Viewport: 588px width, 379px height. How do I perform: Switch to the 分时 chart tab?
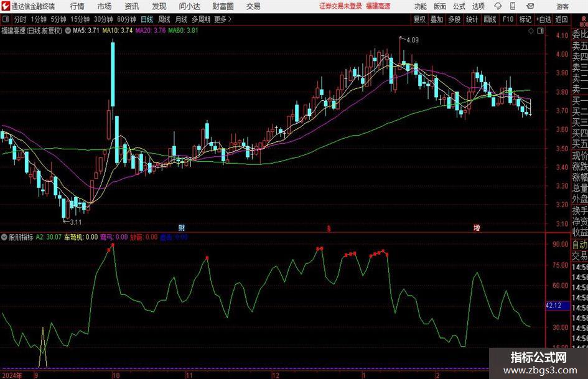coord(20,19)
